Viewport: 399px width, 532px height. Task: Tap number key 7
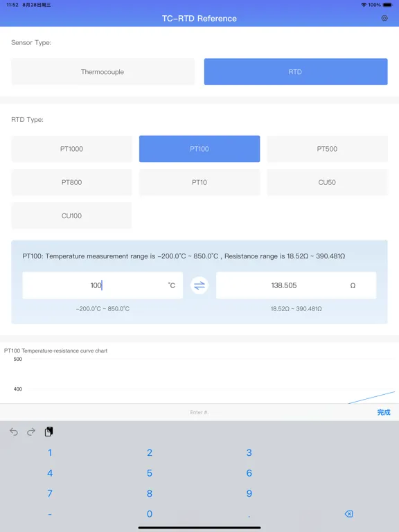coord(50,493)
